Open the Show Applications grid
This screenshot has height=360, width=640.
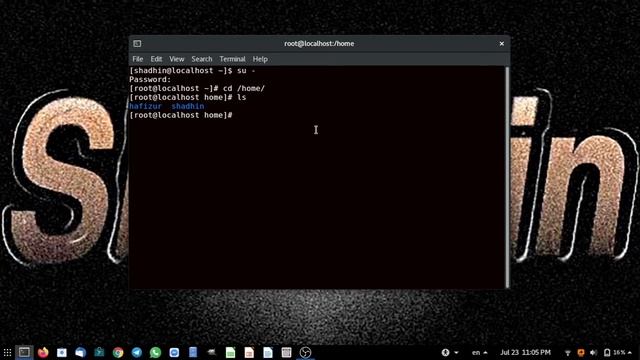[x=7, y=352]
